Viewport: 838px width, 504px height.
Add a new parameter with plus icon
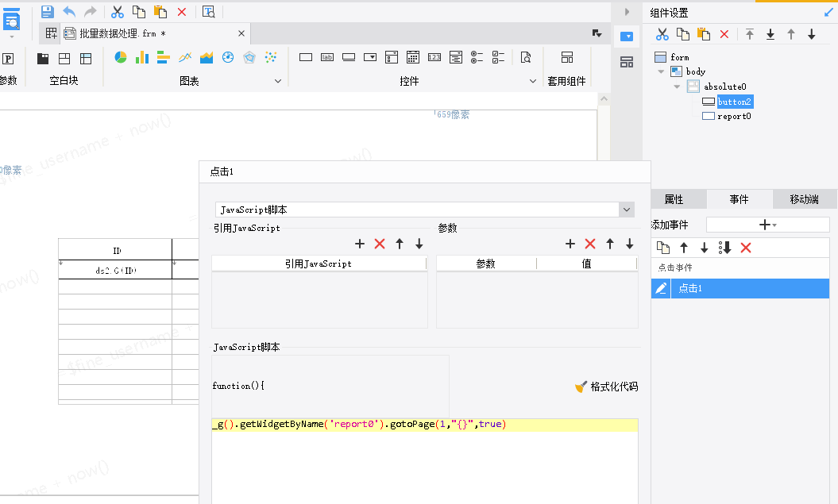pos(570,244)
